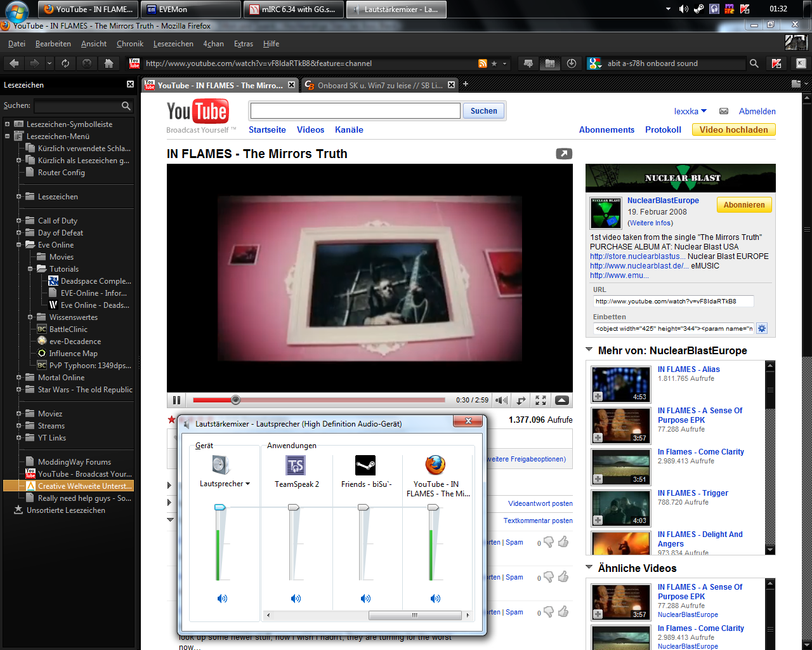Image resolution: width=812 pixels, height=650 pixels.
Task: Open the Bearbeiten menu
Action: 53,44
